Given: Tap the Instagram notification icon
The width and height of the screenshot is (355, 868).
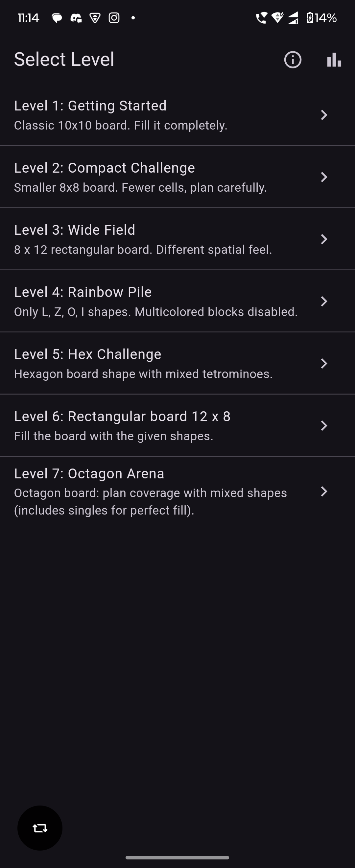Looking at the screenshot, I should click(x=114, y=18).
